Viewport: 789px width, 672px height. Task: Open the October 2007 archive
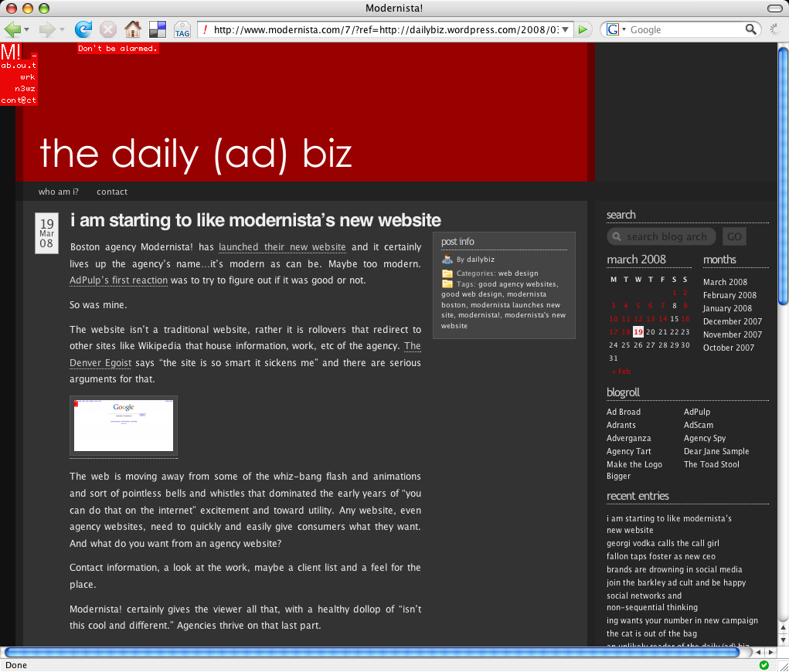[x=728, y=347]
